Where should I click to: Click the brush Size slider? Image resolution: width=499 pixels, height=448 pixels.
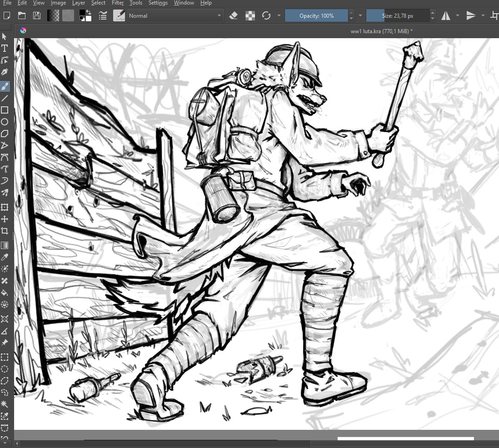pos(398,15)
